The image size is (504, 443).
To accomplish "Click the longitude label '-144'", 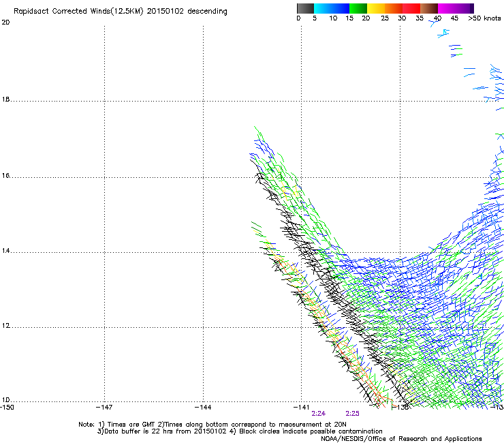I will [x=203, y=408].
